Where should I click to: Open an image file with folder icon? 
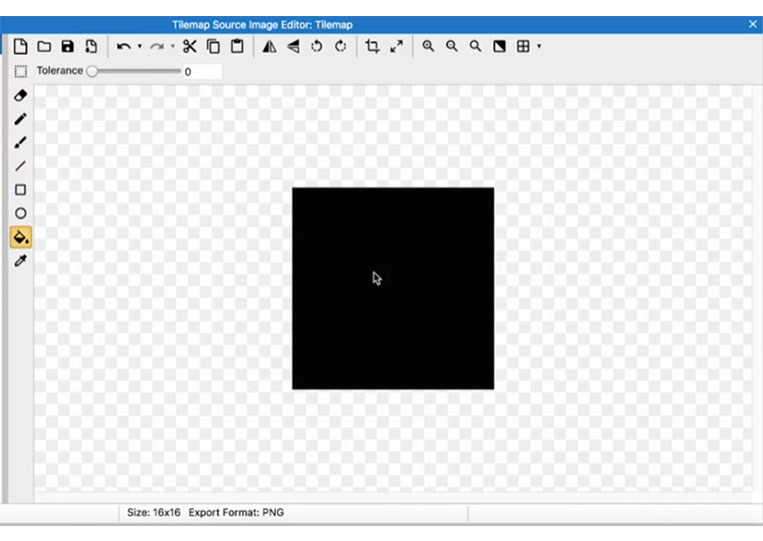[x=44, y=46]
